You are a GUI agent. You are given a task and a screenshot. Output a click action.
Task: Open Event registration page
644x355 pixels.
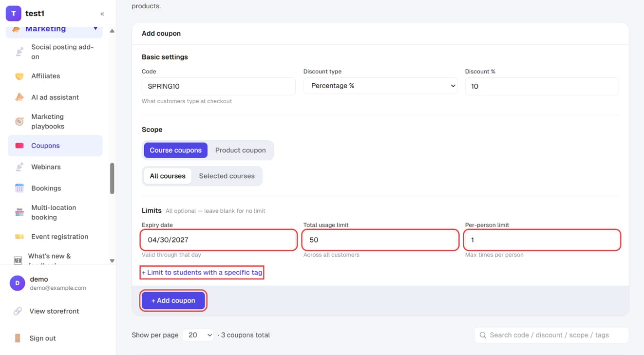tap(55, 237)
